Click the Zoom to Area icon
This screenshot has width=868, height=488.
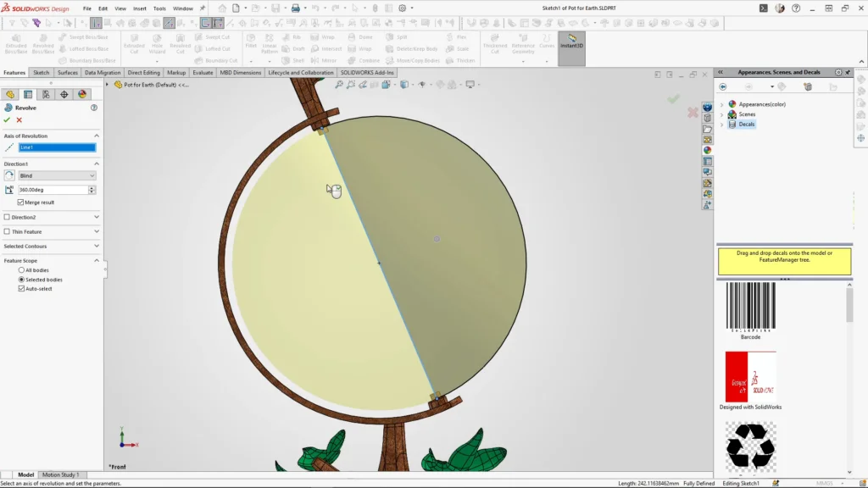tap(350, 85)
